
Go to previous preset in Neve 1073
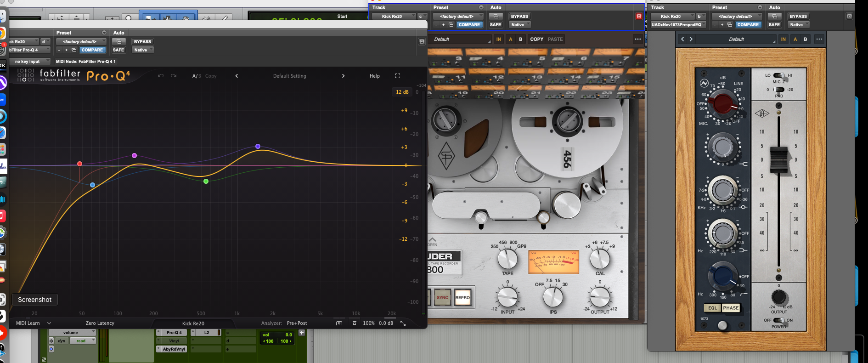682,39
